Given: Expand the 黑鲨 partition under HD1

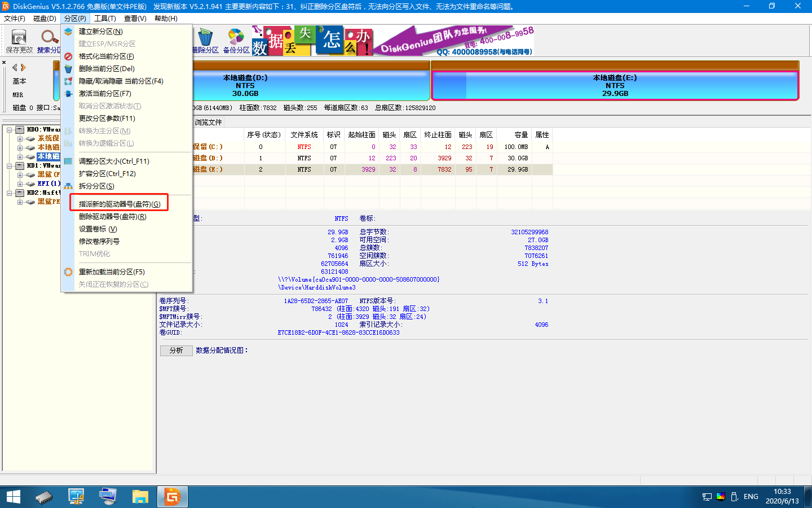Looking at the screenshot, I should [x=20, y=175].
